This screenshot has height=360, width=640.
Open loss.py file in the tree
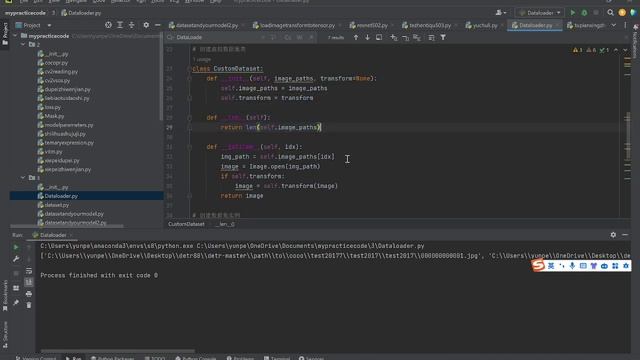(x=49, y=107)
